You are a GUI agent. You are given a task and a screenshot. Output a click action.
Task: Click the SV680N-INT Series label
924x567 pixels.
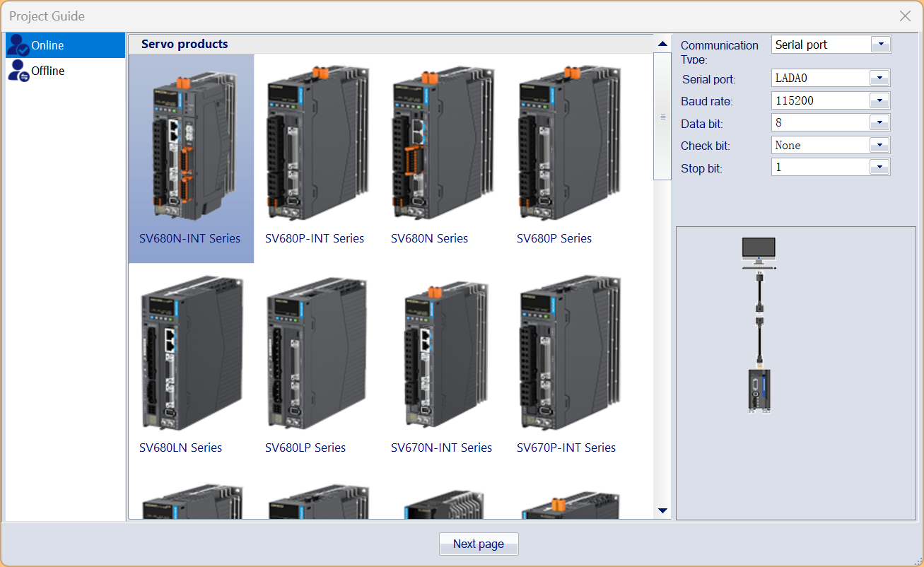(189, 238)
